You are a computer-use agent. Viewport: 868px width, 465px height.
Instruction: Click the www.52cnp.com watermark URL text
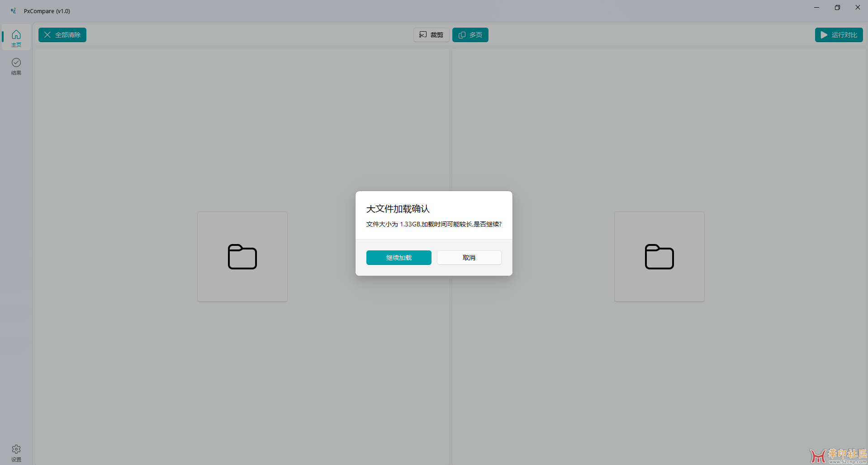847,462
